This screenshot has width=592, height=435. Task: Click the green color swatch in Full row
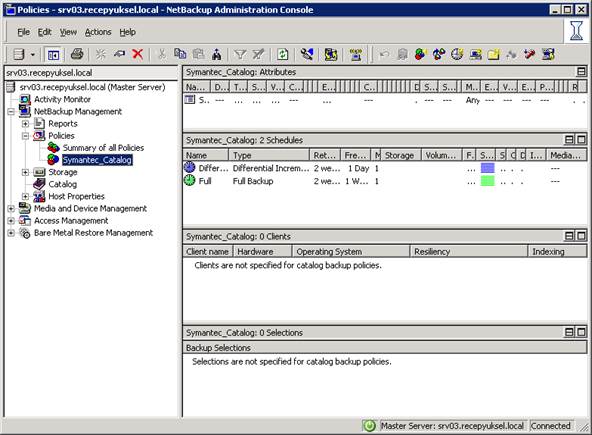tap(487, 181)
